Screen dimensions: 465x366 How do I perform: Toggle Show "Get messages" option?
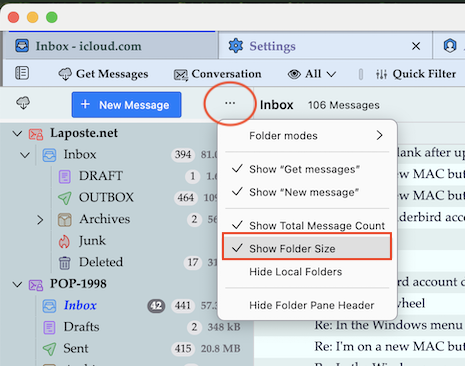pyautogui.click(x=307, y=169)
